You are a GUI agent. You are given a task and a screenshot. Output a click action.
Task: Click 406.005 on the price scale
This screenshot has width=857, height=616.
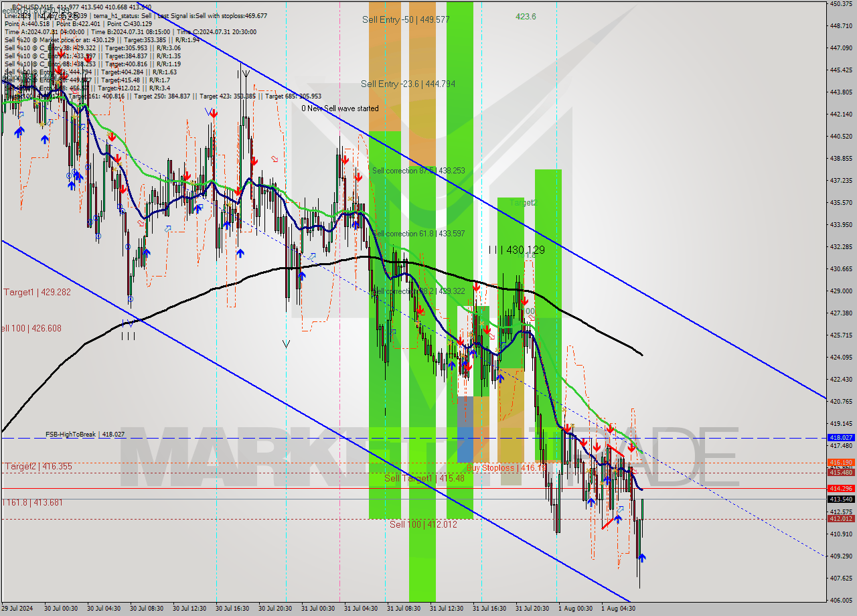pyautogui.click(x=841, y=600)
